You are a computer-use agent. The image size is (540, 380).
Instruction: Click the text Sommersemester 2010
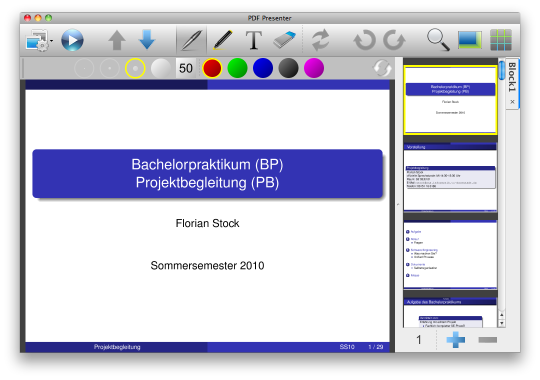[x=207, y=266]
